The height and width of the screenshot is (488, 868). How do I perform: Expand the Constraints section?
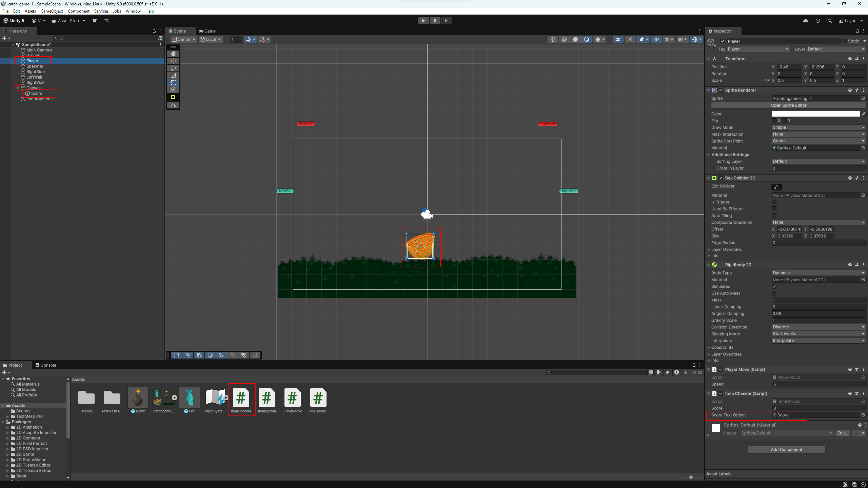coord(722,347)
